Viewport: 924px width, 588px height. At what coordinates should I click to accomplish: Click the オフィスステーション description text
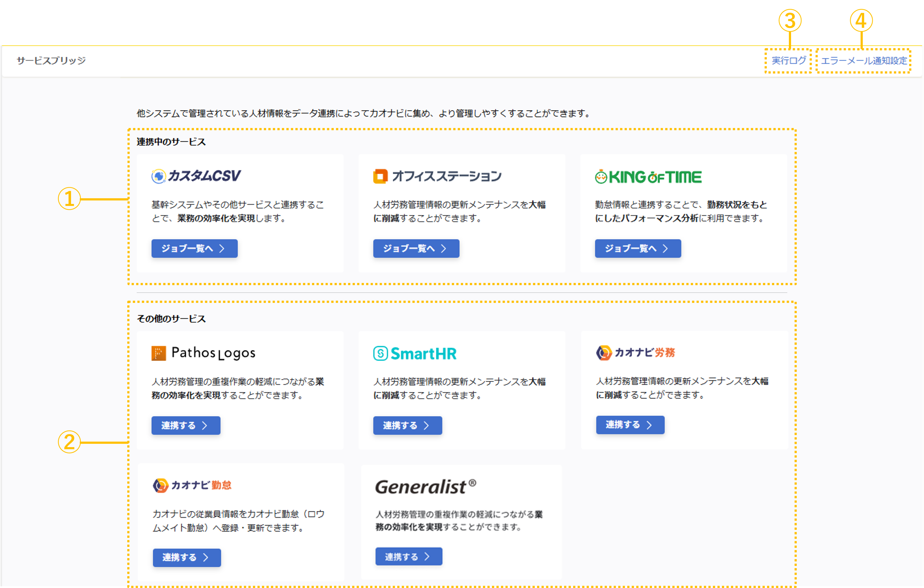tap(460, 211)
